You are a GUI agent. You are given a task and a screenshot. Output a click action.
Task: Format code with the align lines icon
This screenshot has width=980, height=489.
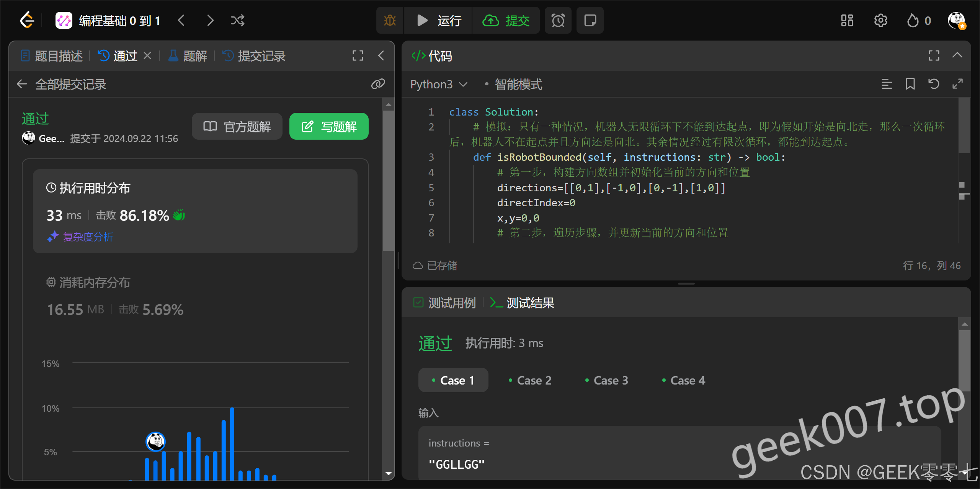click(x=887, y=84)
